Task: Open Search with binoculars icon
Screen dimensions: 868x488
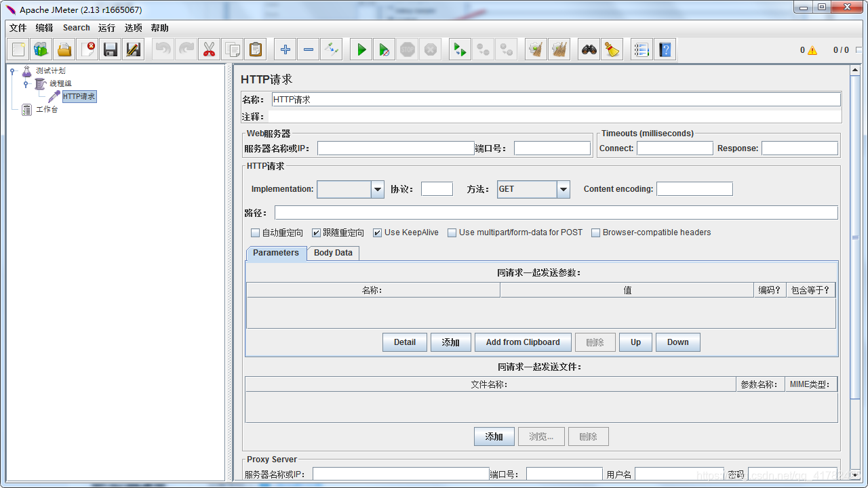Action: 589,49
